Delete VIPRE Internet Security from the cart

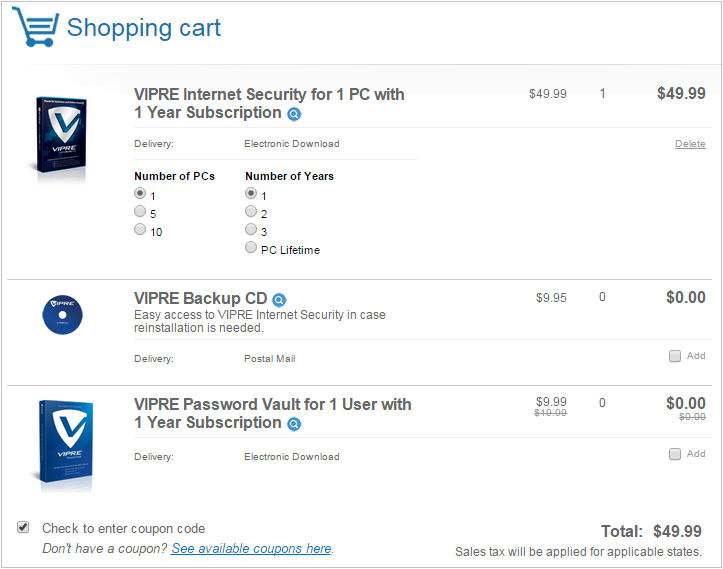click(690, 143)
